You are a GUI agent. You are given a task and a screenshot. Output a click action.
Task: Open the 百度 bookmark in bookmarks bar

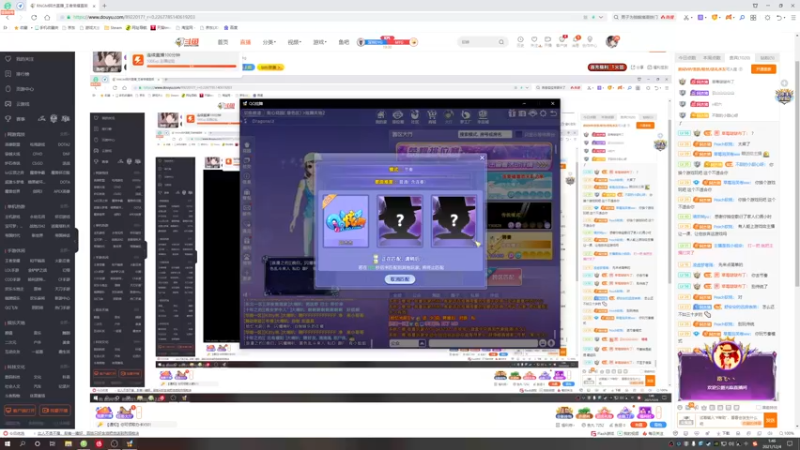[231, 28]
